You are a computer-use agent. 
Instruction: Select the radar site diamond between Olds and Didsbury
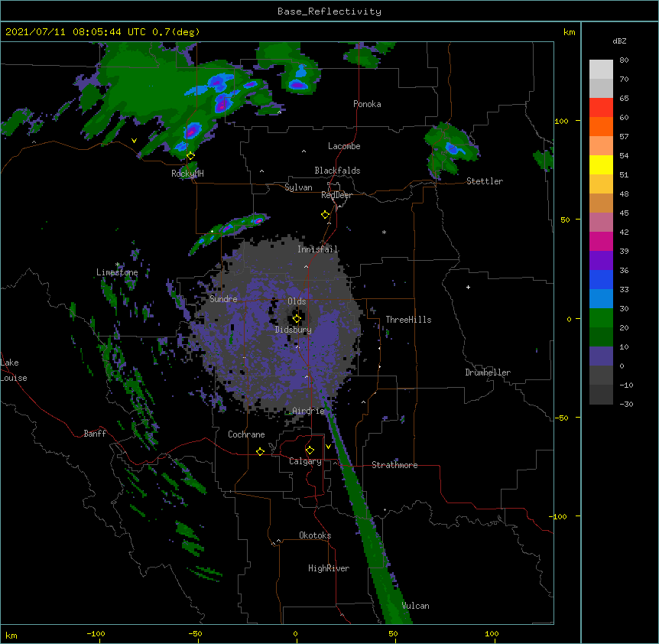click(x=297, y=319)
